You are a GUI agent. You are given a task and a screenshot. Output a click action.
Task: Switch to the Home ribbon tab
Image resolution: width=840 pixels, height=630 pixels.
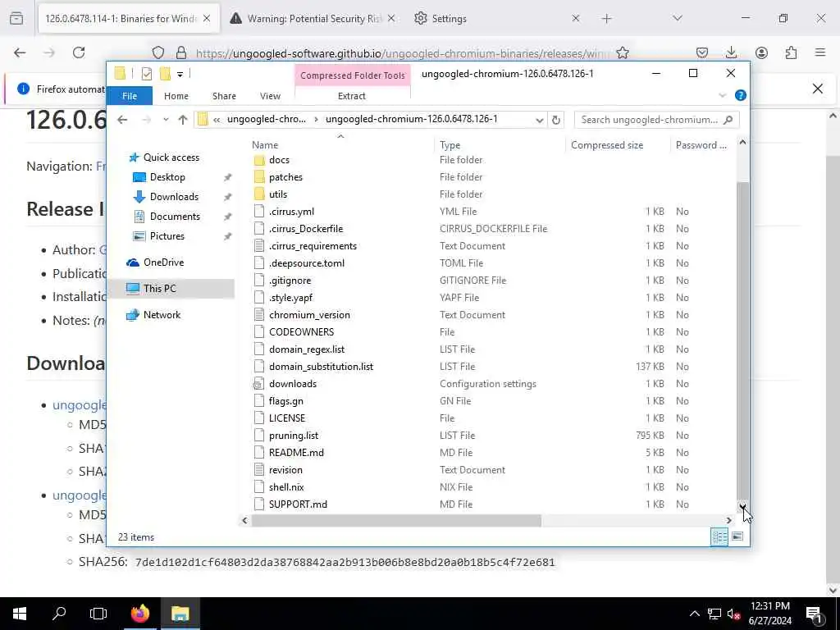click(x=176, y=96)
